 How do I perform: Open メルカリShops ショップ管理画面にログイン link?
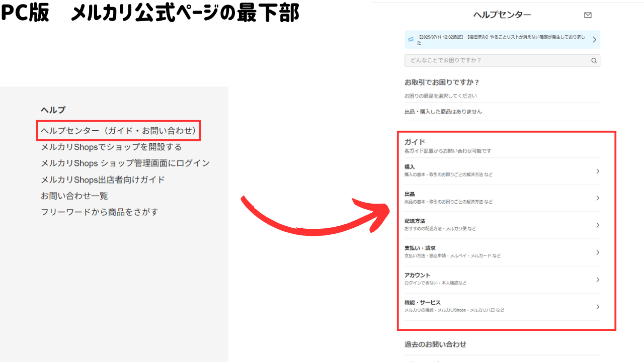tap(125, 163)
